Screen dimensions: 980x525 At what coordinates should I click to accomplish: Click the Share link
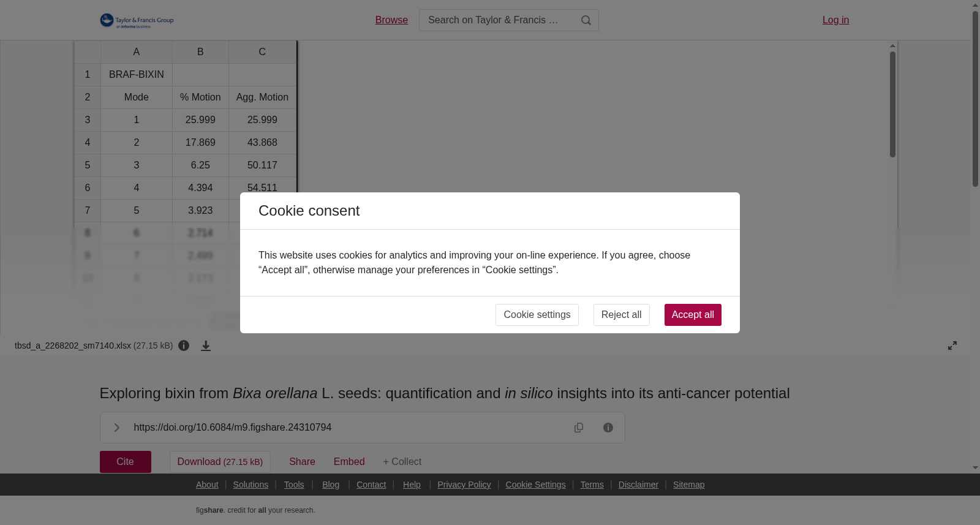(302, 462)
